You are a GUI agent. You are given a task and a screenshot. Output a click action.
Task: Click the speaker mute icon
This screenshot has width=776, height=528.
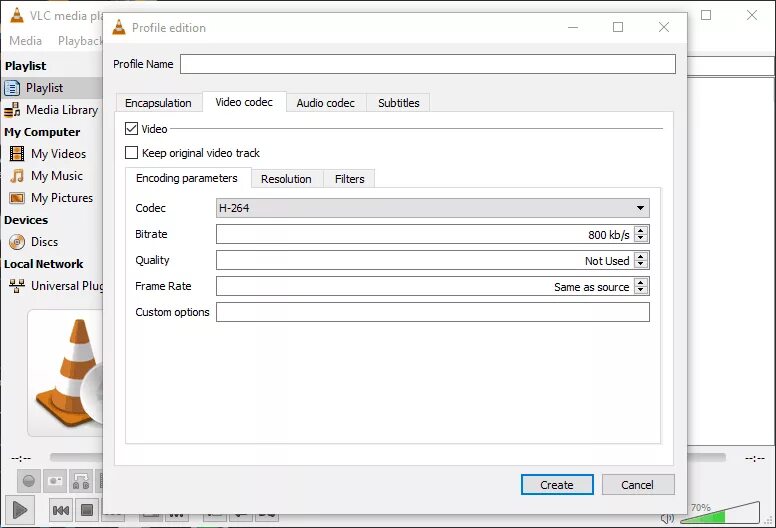667,518
